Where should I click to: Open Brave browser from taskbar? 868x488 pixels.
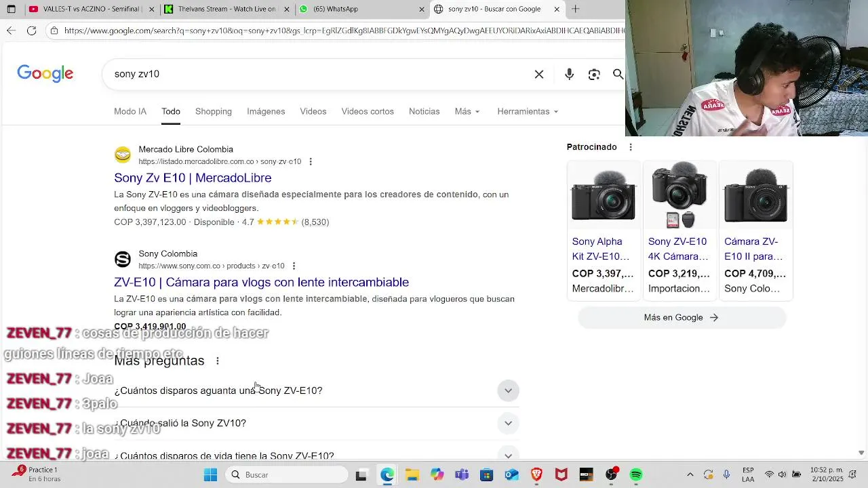tap(536, 475)
